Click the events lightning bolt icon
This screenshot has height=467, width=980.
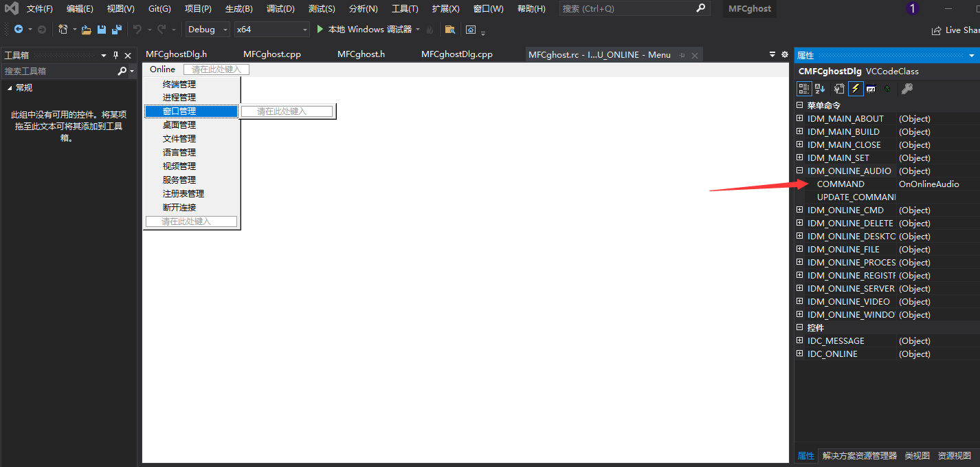click(856, 89)
